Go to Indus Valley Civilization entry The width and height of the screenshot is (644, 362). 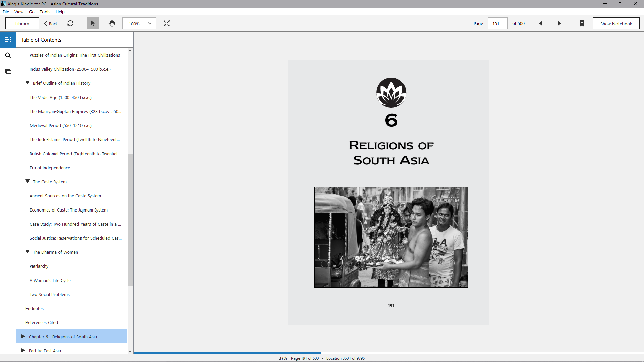point(70,69)
